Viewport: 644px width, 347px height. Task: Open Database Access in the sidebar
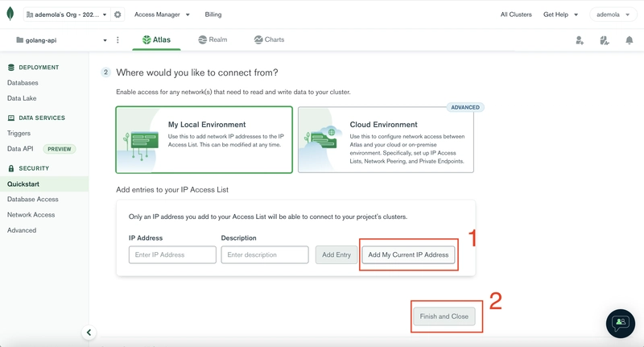33,199
